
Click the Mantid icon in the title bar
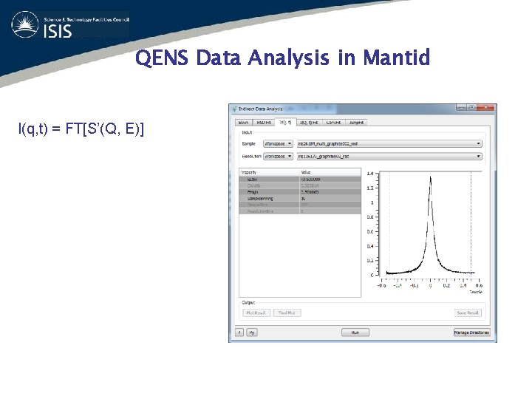click(234, 109)
